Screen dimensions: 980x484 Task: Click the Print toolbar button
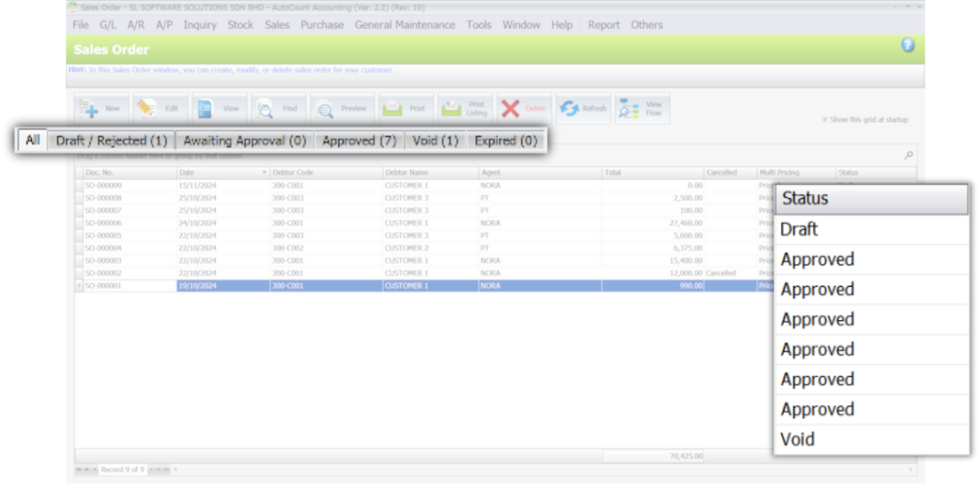406,109
